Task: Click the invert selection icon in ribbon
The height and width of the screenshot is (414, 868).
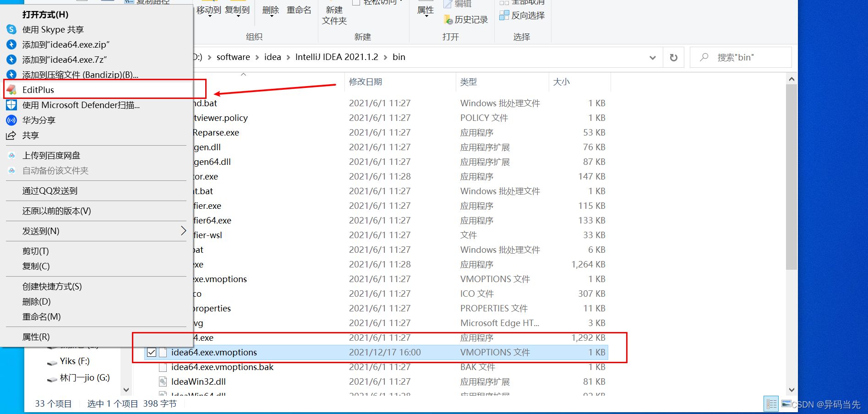Action: [504, 15]
